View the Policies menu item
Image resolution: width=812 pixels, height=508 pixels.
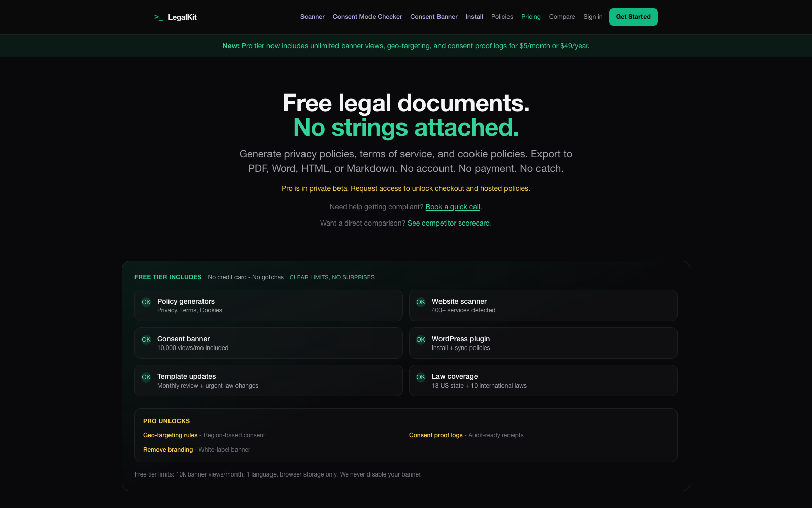[502, 16]
